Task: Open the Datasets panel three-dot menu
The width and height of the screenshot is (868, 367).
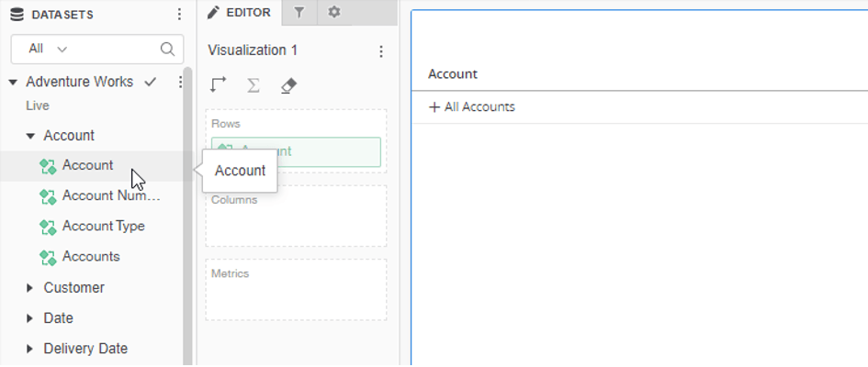Action: tap(179, 15)
